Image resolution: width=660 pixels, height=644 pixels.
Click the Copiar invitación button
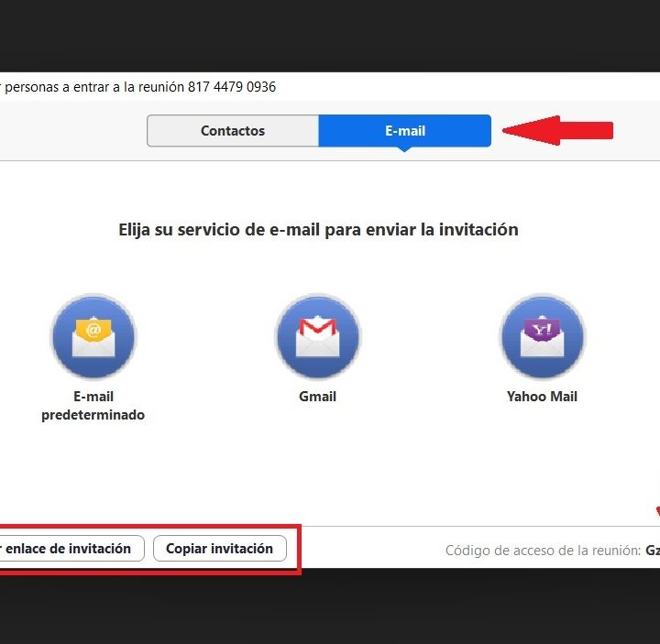(x=220, y=548)
